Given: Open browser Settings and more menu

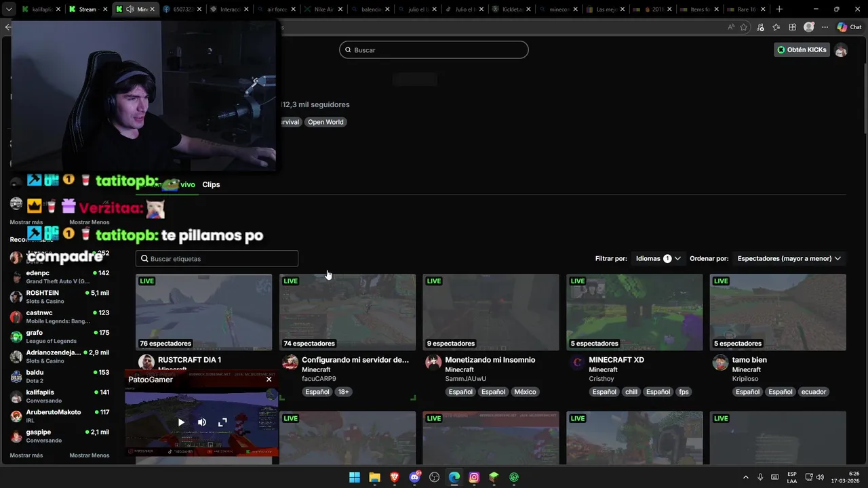Looking at the screenshot, I should 825,27.
